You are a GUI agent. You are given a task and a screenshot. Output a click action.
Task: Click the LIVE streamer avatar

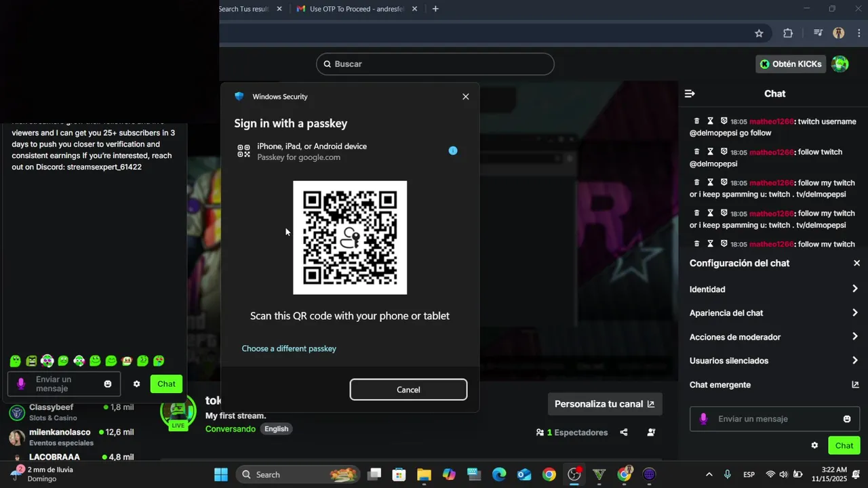tap(178, 411)
